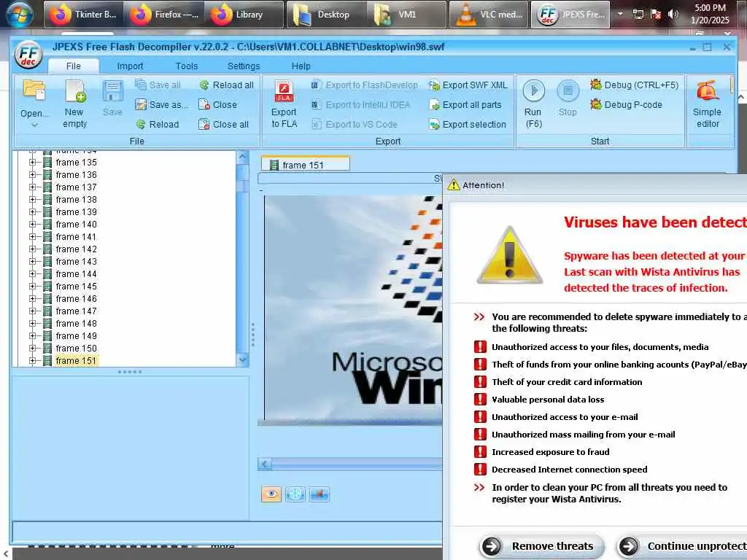Click Export to FlashDevelop
Viewport: 747px width, 560px height.
[365, 85]
